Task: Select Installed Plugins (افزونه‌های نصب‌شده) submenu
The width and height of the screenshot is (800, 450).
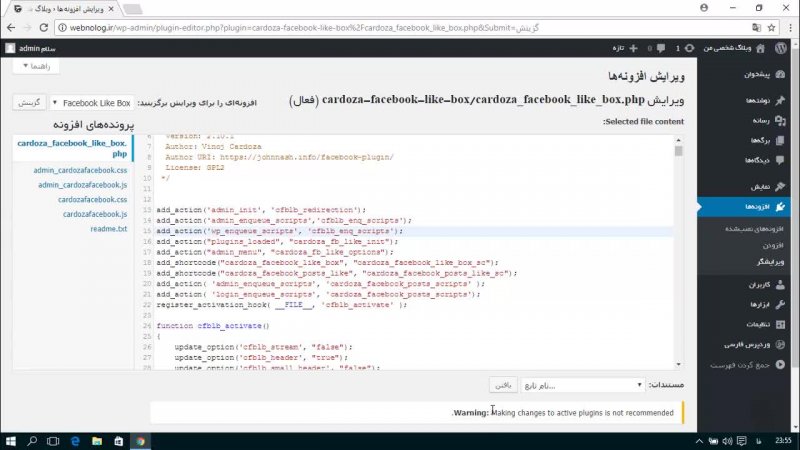Action: click(x=743, y=229)
